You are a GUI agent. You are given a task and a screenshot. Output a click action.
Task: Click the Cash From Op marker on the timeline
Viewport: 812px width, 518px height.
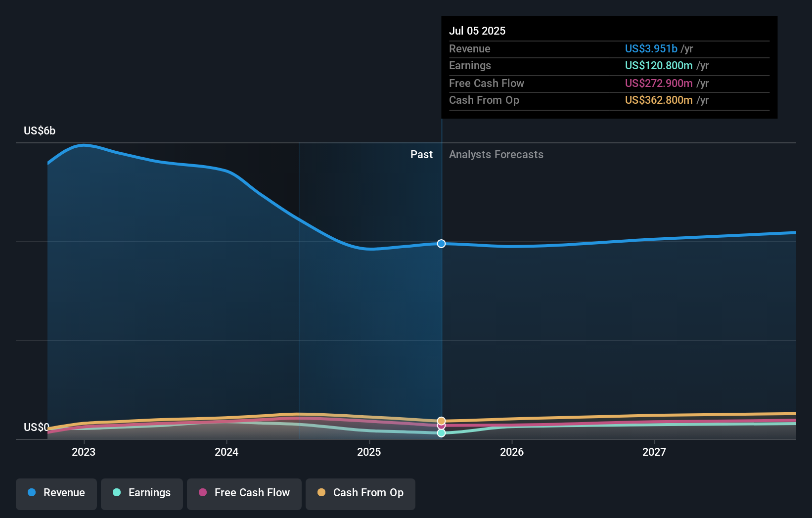tap(441, 420)
